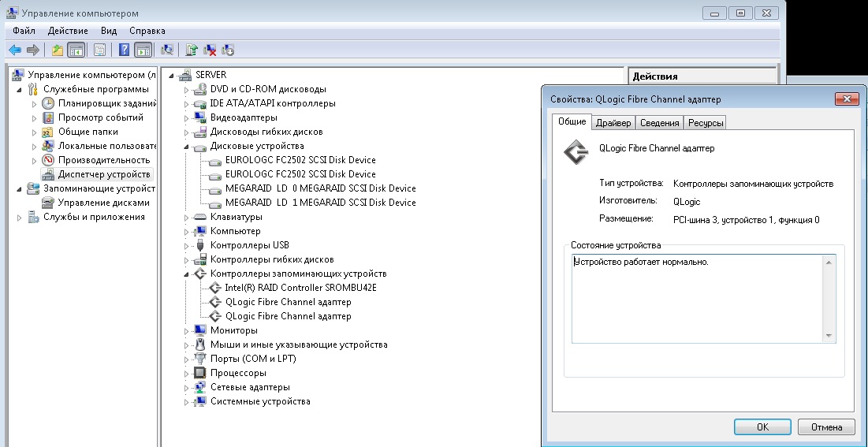Open the Файл menu
The image size is (868, 447).
click(24, 31)
